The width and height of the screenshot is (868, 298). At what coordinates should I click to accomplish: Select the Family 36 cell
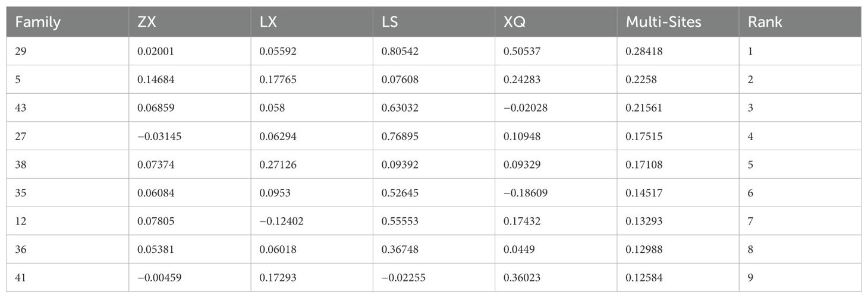click(x=21, y=250)
